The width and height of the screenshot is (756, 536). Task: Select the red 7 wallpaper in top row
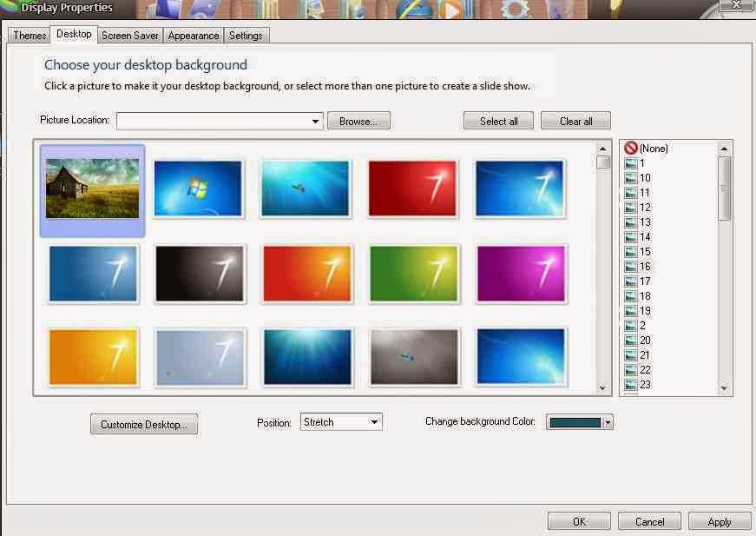[412, 189]
